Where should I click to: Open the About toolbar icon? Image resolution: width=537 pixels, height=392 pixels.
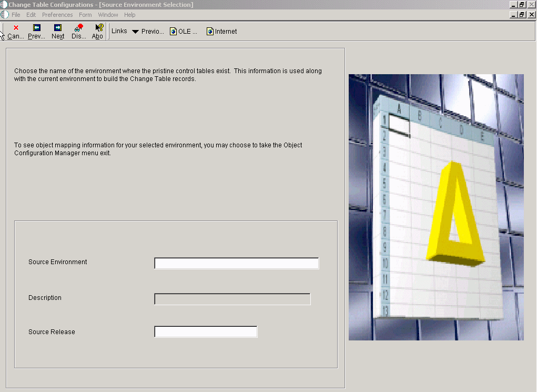click(98, 32)
